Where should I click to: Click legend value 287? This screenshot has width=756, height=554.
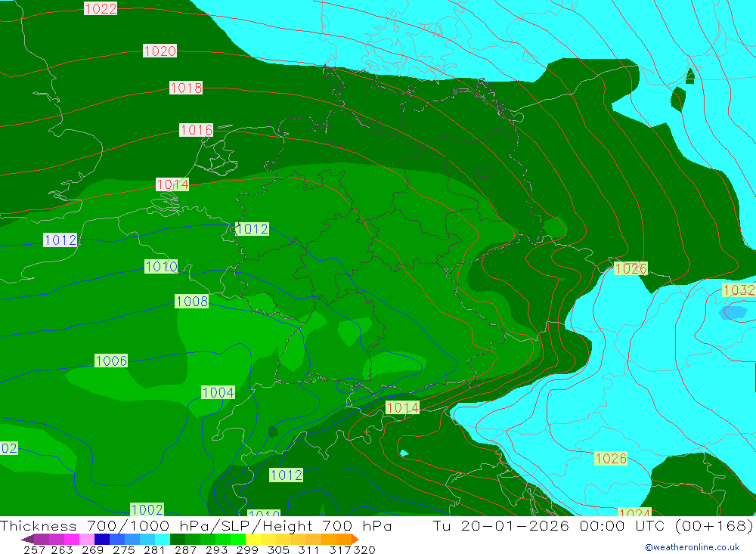coord(186,549)
